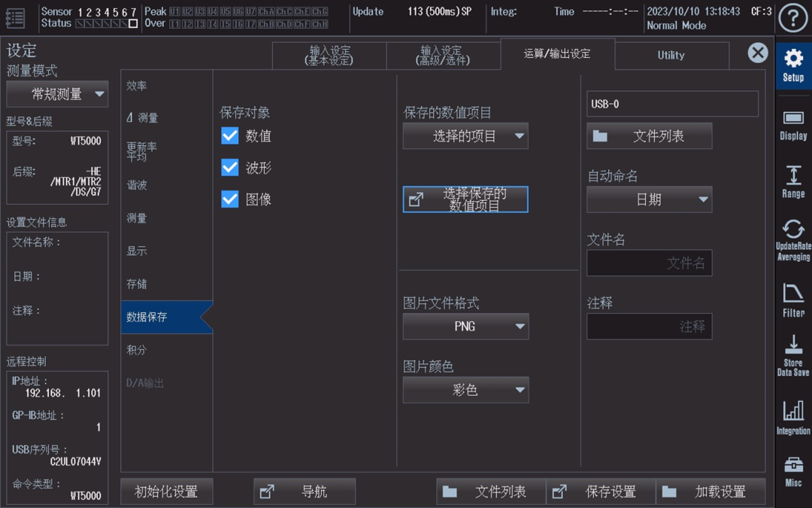Click the 加载设置 button
Screen dimensions: 812x508
(710, 491)
